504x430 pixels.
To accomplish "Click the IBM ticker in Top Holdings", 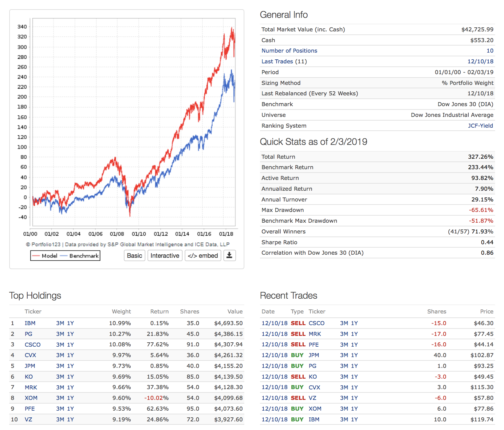I will (x=30, y=323).
